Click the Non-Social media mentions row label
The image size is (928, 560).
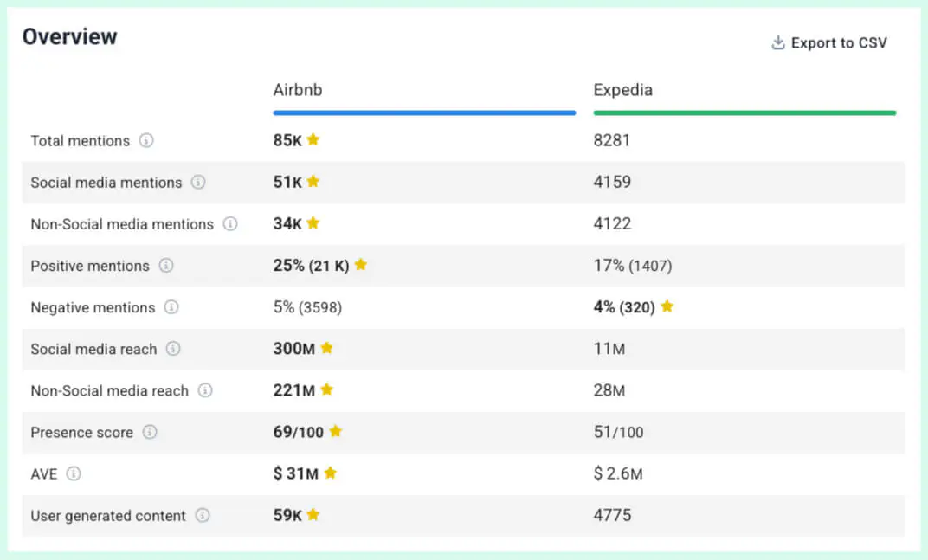[122, 224]
